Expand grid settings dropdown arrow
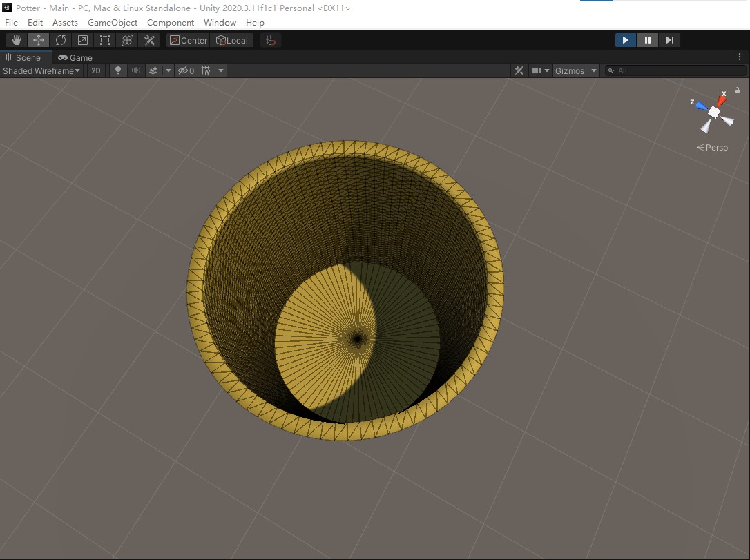 point(221,71)
